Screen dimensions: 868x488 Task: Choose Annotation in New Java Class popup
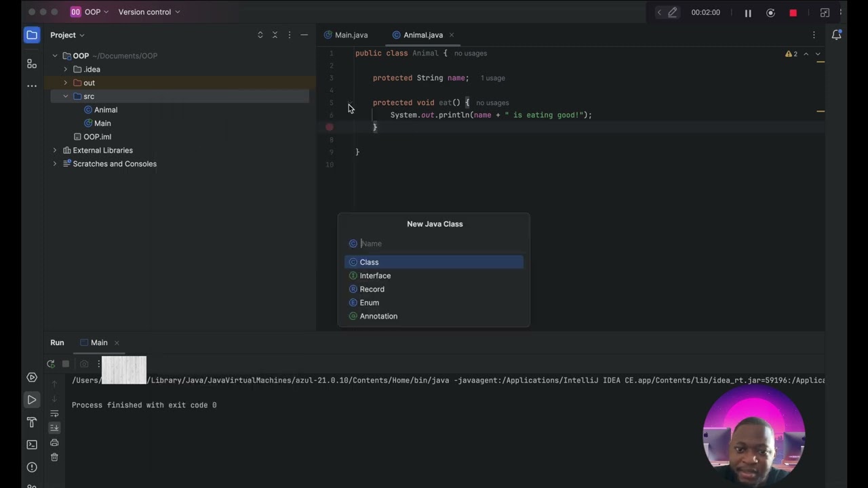(434, 317)
